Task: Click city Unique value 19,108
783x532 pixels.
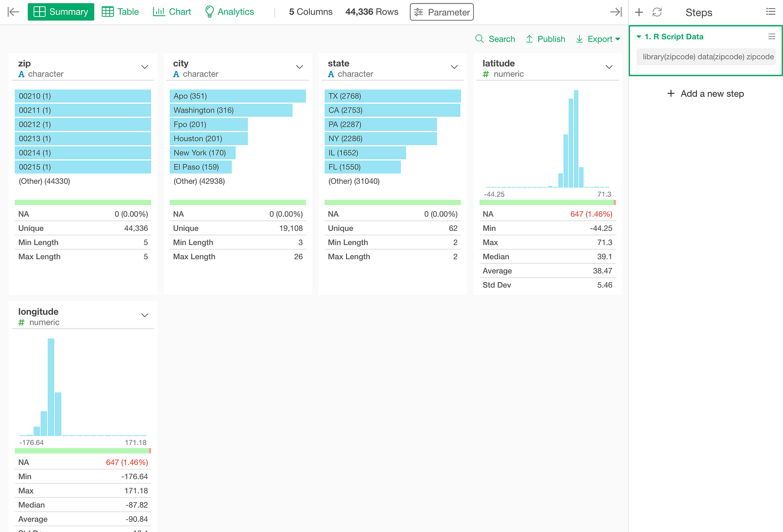Action: (291, 228)
